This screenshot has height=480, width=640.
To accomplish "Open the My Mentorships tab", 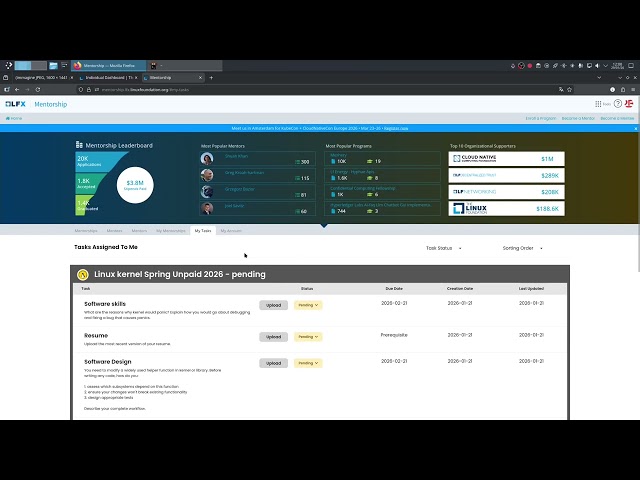I will [x=171, y=231].
